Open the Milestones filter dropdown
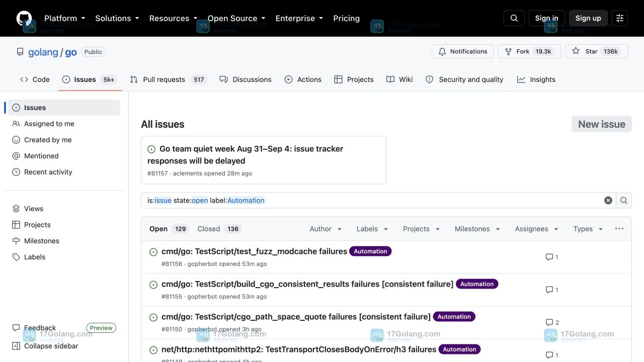This screenshot has height=362, width=644. click(x=477, y=229)
